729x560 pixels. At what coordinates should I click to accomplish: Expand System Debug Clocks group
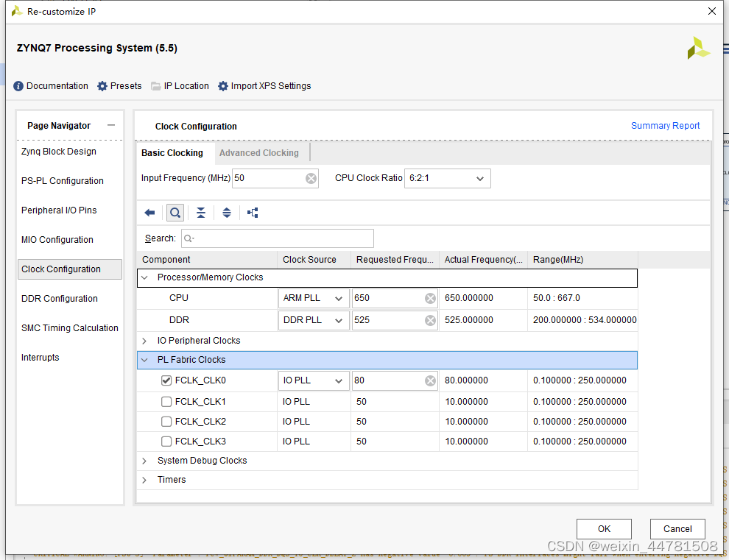[144, 461]
